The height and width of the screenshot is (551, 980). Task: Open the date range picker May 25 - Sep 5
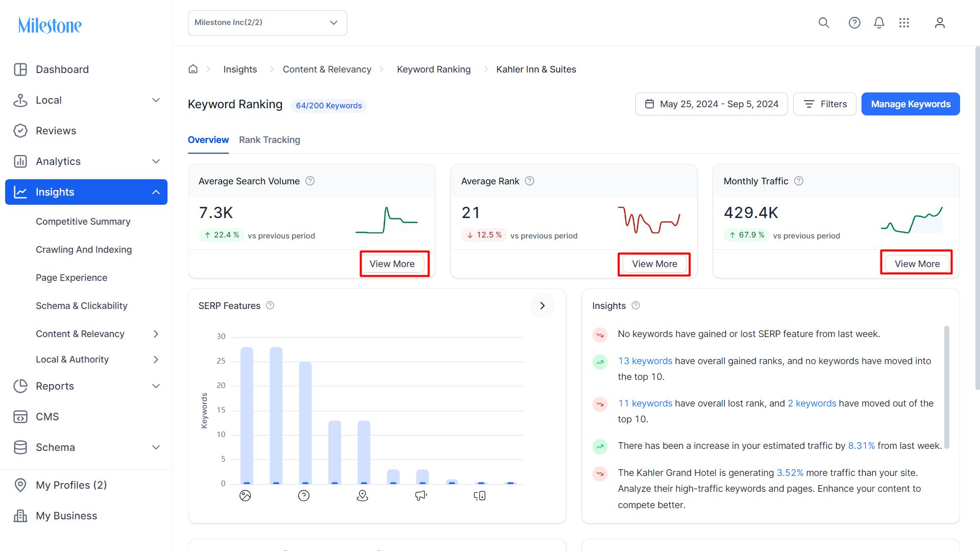711,104
